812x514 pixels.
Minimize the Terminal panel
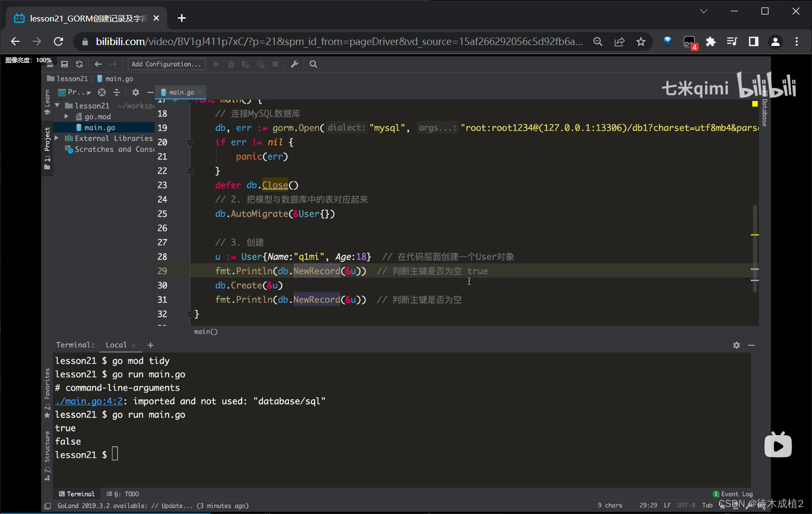(x=751, y=345)
